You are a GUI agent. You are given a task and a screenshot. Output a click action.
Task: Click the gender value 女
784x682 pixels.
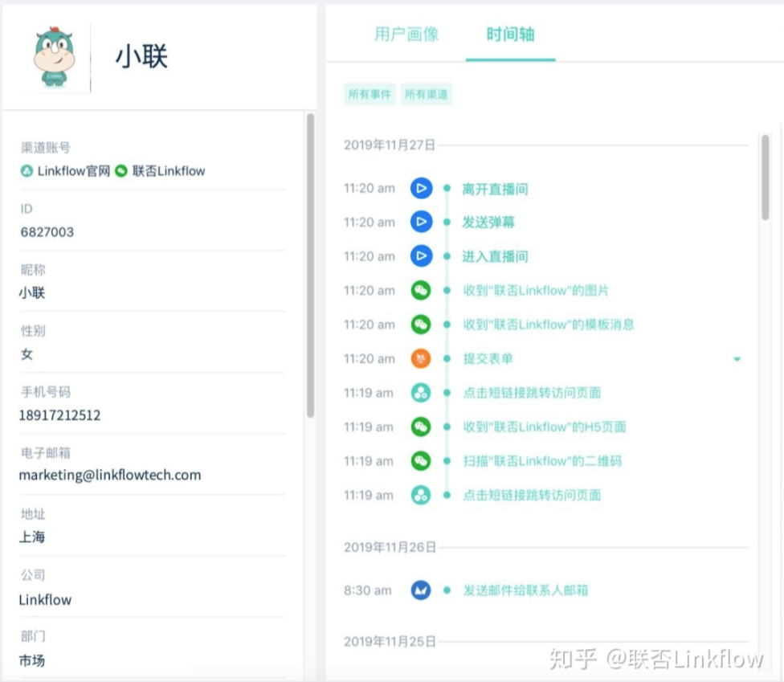coord(27,354)
